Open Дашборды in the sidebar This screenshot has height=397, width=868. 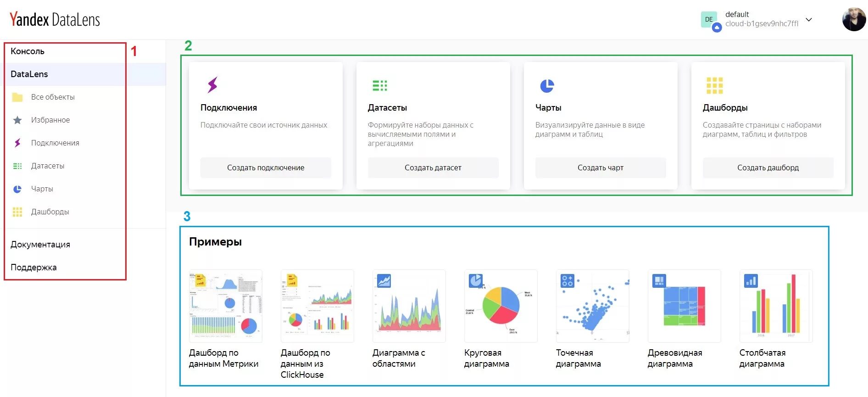click(x=50, y=212)
